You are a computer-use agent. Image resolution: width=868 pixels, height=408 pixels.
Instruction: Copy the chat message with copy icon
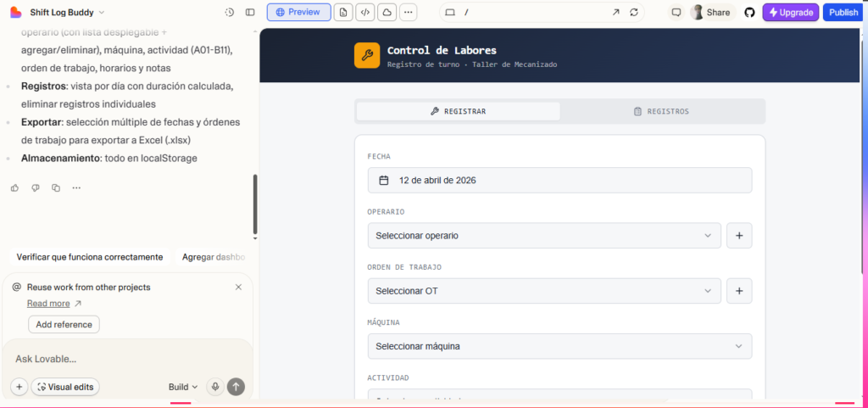pyautogui.click(x=56, y=188)
